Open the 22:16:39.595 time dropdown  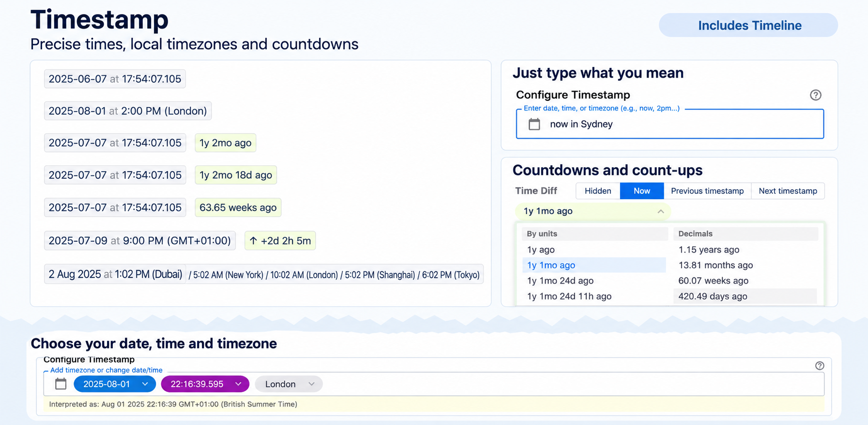(205, 384)
